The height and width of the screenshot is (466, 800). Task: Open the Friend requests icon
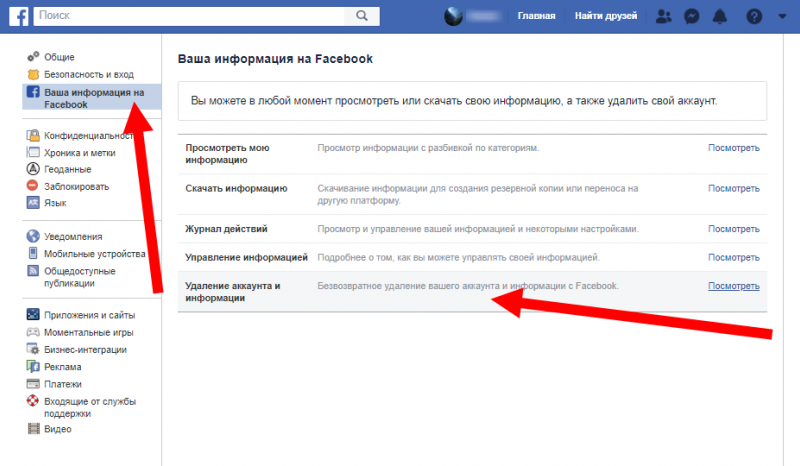[x=663, y=16]
